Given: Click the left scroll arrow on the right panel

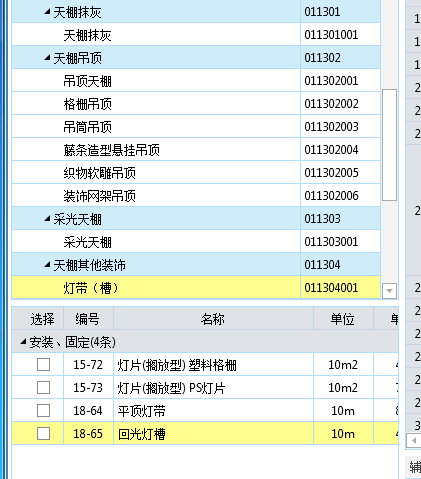Looking at the screenshot, I should [414, 441].
